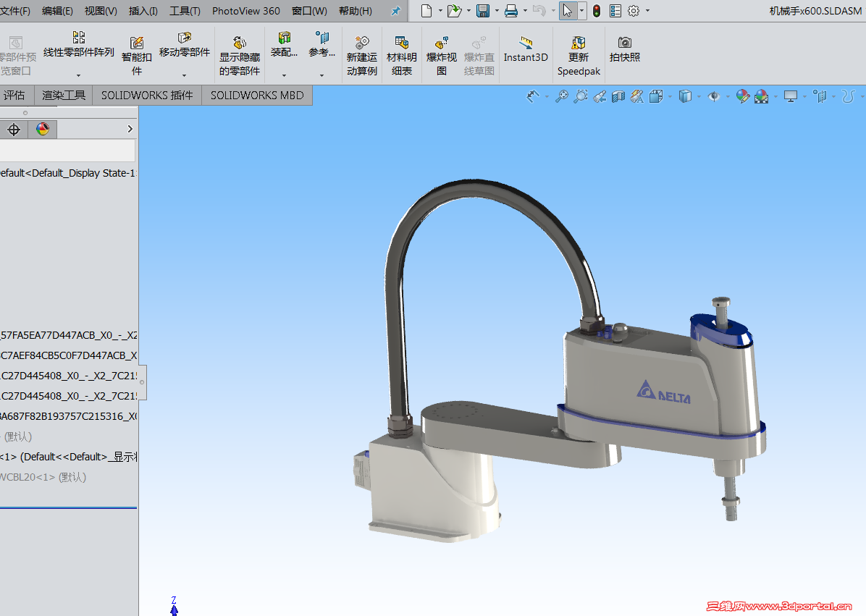The height and width of the screenshot is (616, 866).
Task: Open dropdown arrow next to Open icon
Action: pyautogui.click(x=468, y=10)
